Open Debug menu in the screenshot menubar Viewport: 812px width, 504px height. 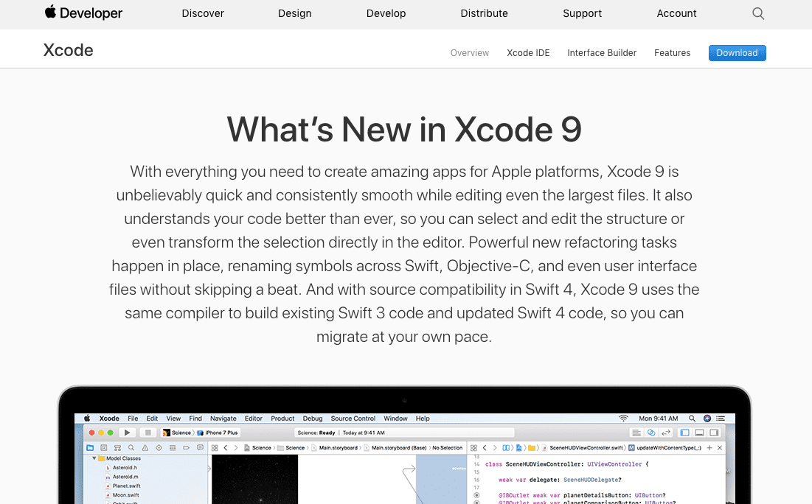313,418
